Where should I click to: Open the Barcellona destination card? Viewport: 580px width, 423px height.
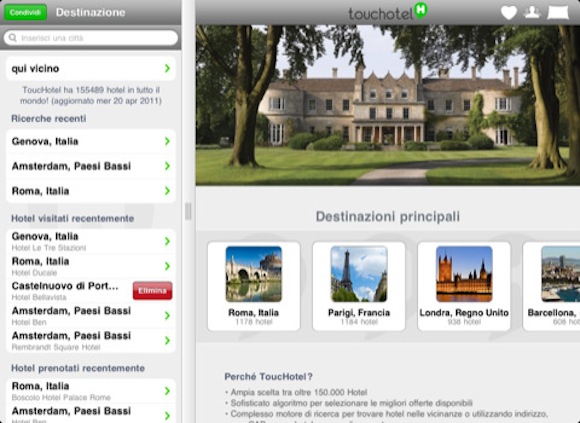pyautogui.click(x=551, y=286)
